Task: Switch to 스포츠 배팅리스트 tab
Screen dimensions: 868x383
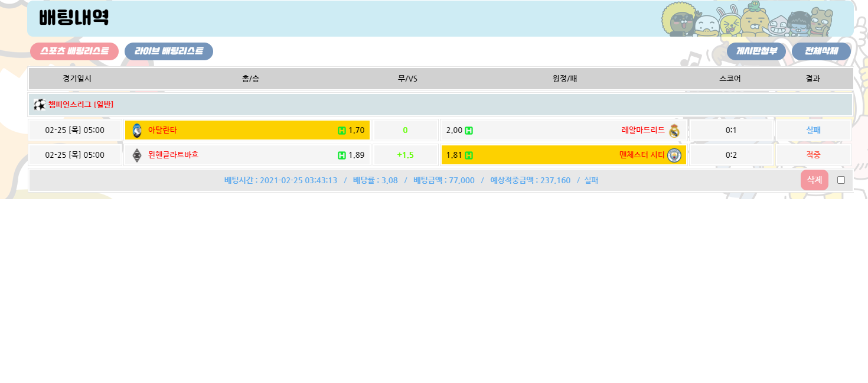Action: coord(74,51)
